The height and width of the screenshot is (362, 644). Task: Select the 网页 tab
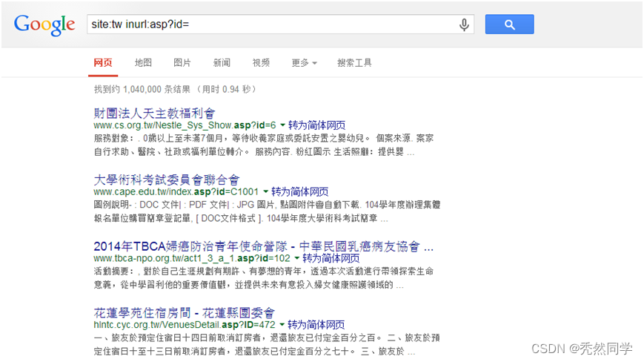(103, 63)
